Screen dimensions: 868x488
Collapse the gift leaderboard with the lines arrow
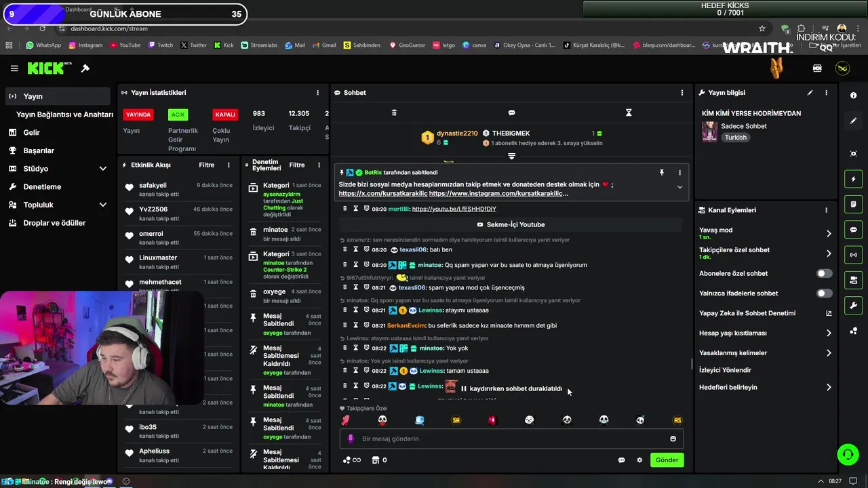point(511,156)
